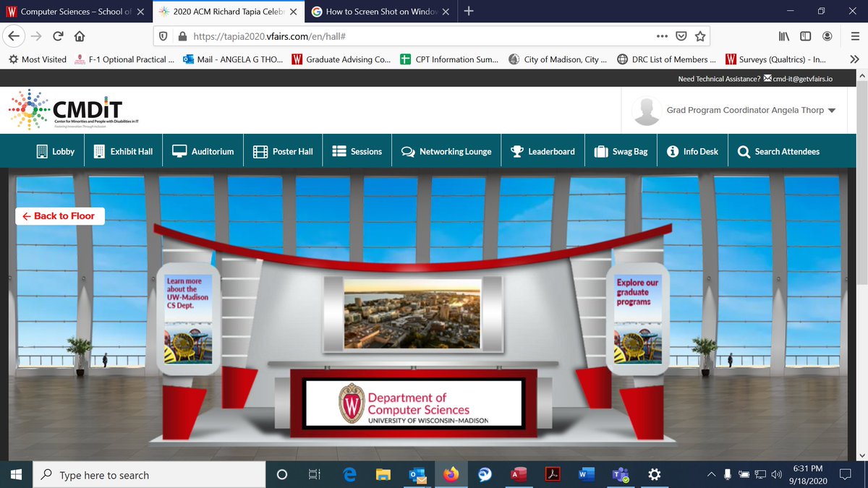
Task: Open Outlook from taskbar
Action: click(x=417, y=475)
